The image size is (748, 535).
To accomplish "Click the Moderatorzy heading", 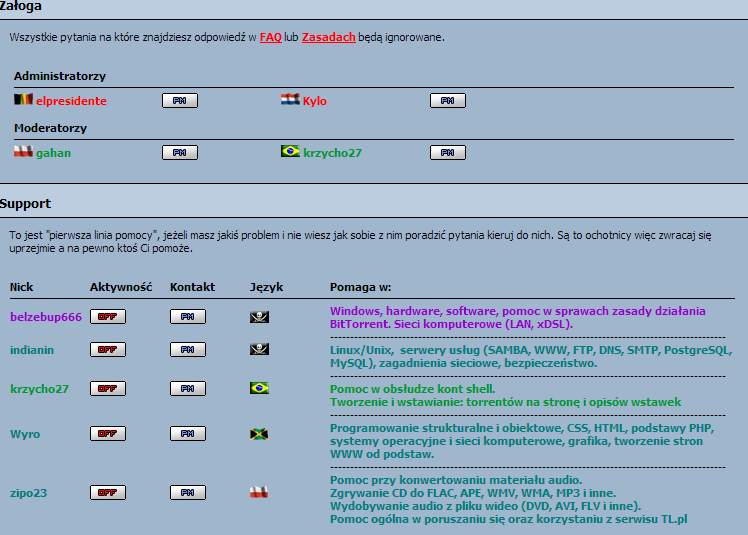I will tap(51, 128).
